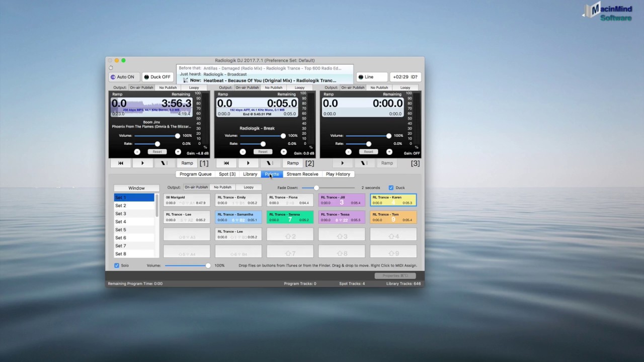This screenshot has width=644, height=362.
Task: Start playback on deck [1]
Action: tap(142, 163)
